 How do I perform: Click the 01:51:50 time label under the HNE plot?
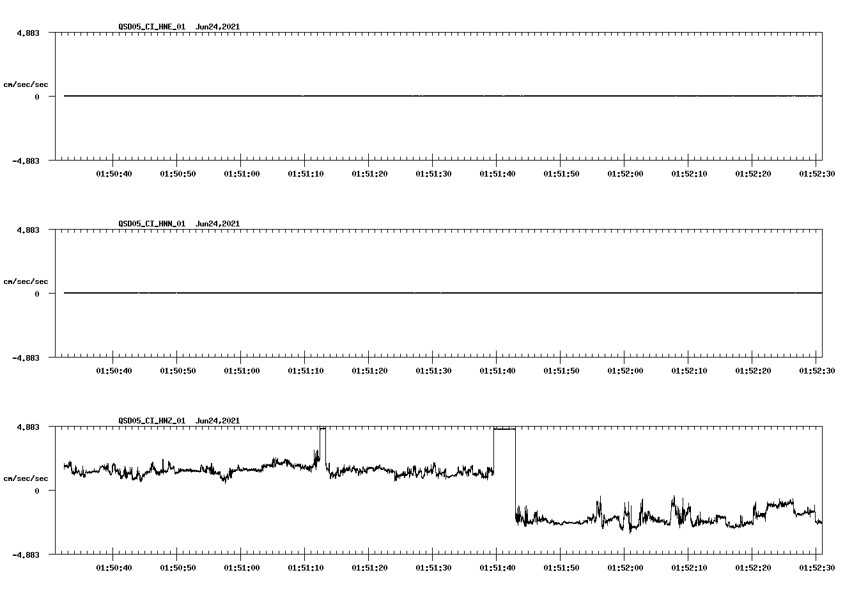561,173
